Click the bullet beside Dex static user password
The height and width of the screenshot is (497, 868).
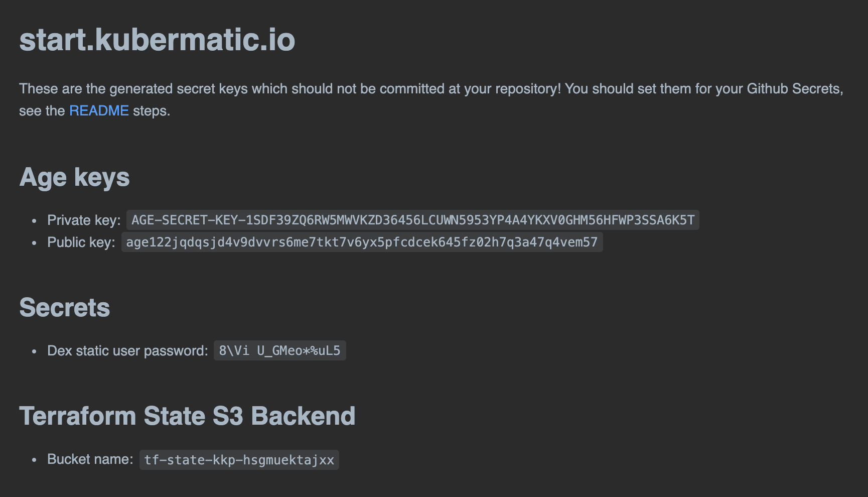coord(34,351)
